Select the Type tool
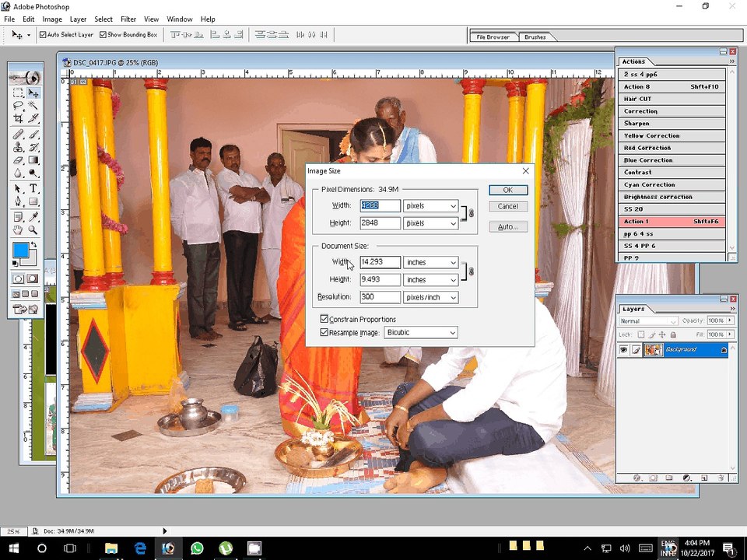Screen dimensions: 747x560 [x=33, y=188]
